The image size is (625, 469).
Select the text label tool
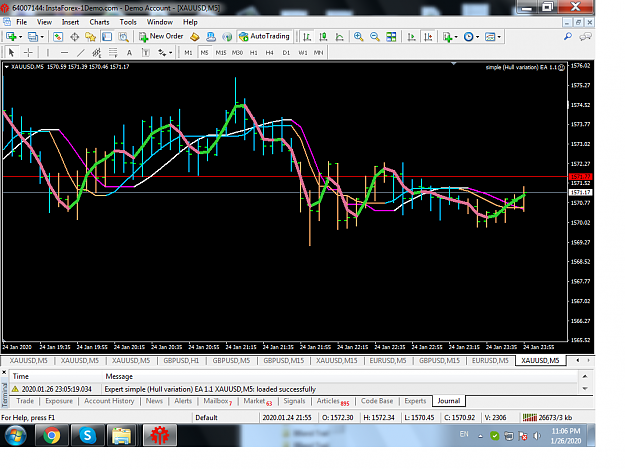pos(146,52)
